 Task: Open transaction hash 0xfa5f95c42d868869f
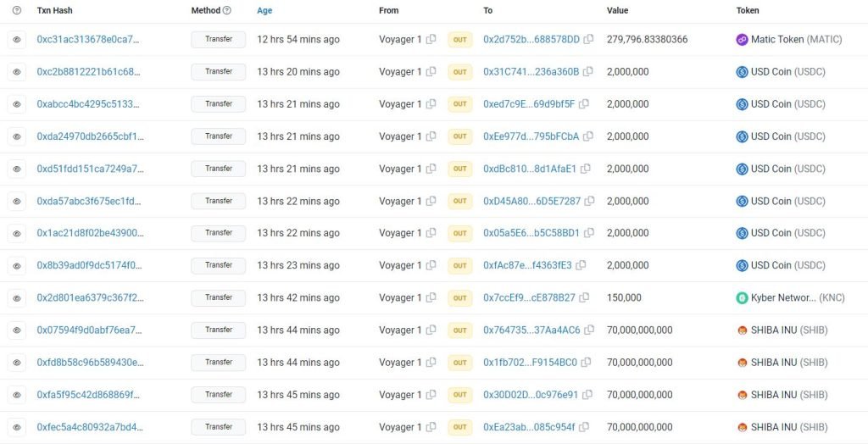(x=88, y=395)
